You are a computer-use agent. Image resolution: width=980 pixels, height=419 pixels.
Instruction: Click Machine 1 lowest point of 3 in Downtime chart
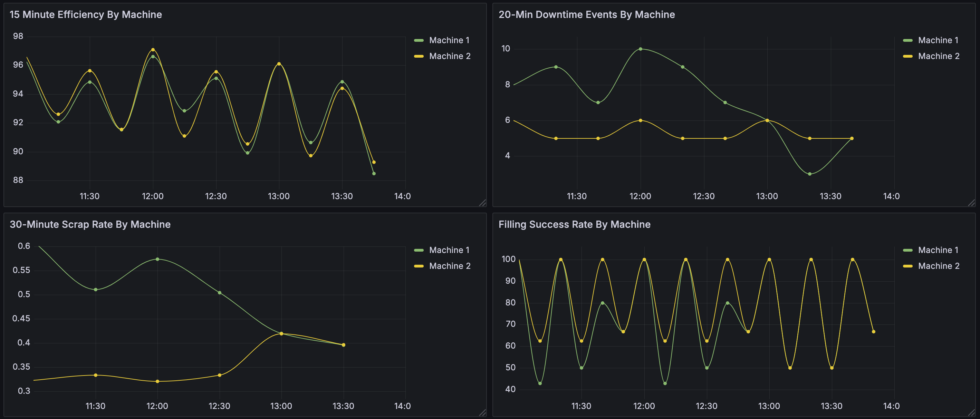(x=809, y=174)
